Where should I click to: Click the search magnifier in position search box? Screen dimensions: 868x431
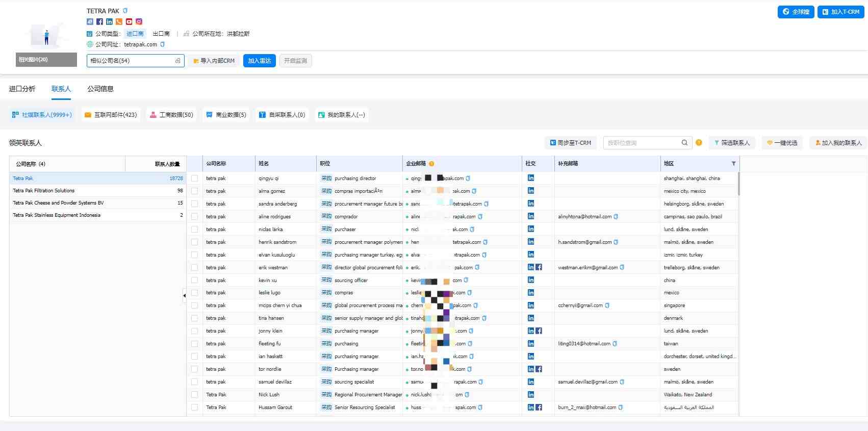684,143
